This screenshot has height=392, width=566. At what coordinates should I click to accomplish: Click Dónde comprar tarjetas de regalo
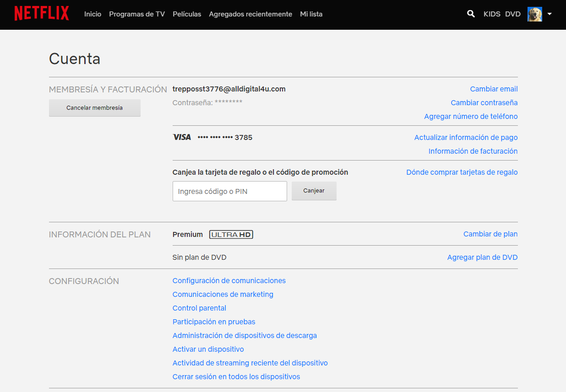462,172
